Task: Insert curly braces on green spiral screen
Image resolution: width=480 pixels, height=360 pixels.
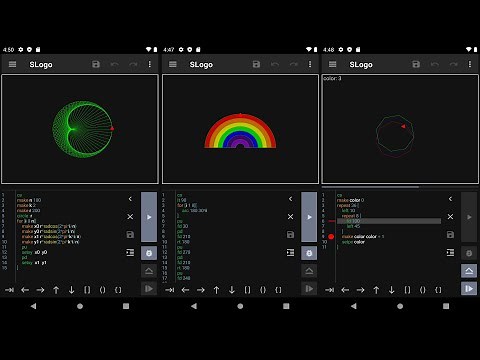Action: click(118, 290)
